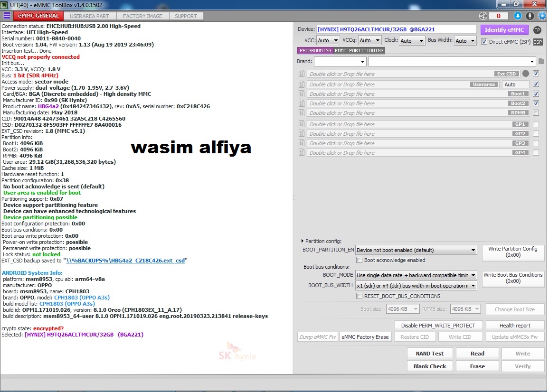Click the eMMC Factory Erase button

[365, 336]
